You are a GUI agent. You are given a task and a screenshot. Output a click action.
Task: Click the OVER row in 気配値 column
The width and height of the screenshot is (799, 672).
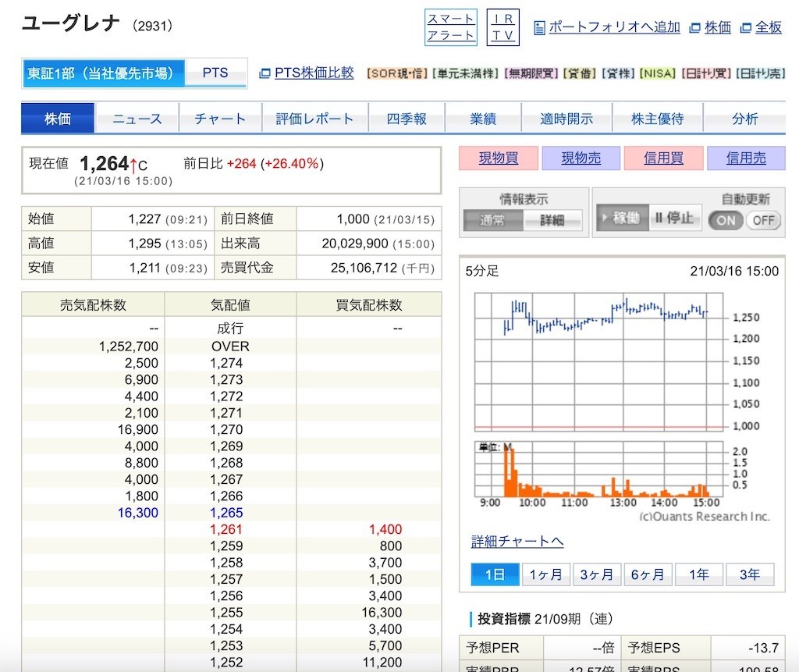[230, 347]
